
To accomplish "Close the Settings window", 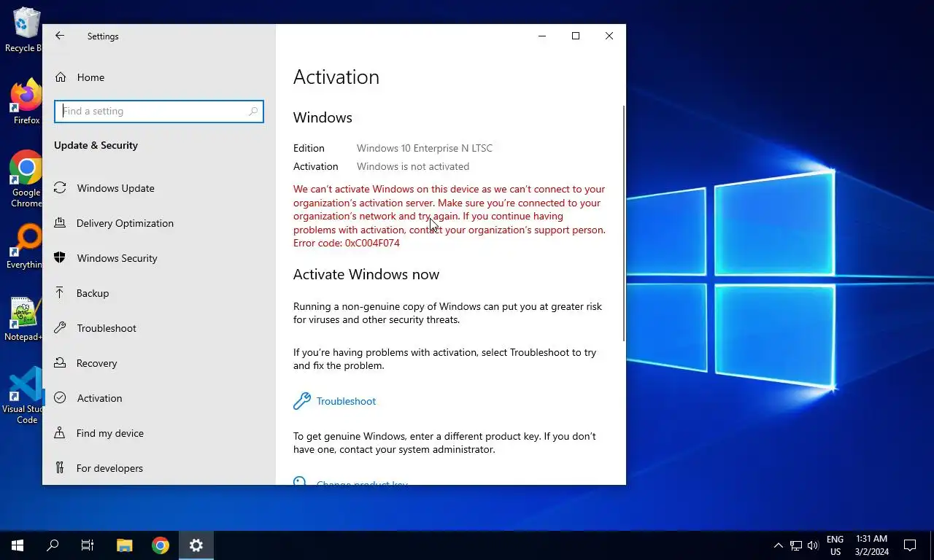I will (x=609, y=36).
